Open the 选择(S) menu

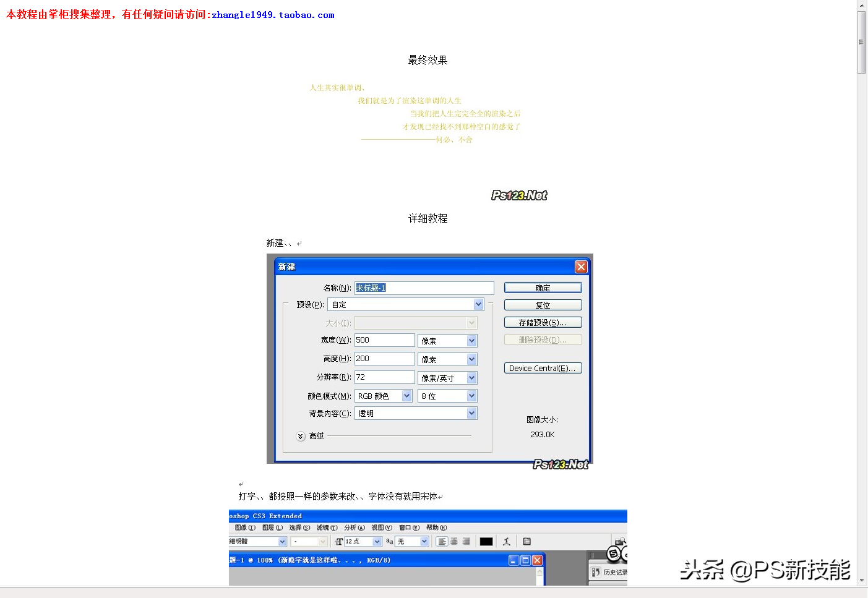pyautogui.click(x=299, y=528)
